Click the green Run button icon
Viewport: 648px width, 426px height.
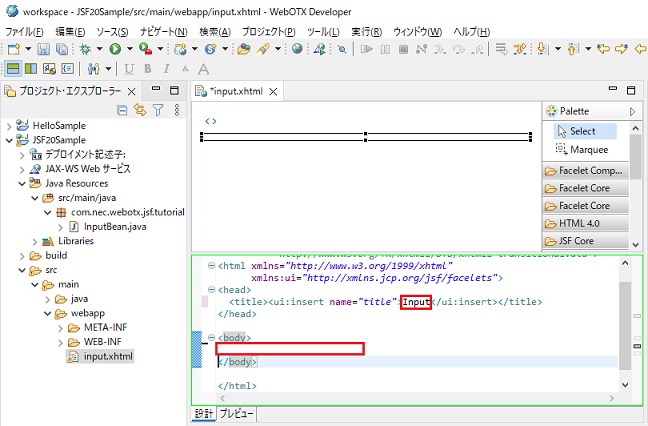[115, 48]
